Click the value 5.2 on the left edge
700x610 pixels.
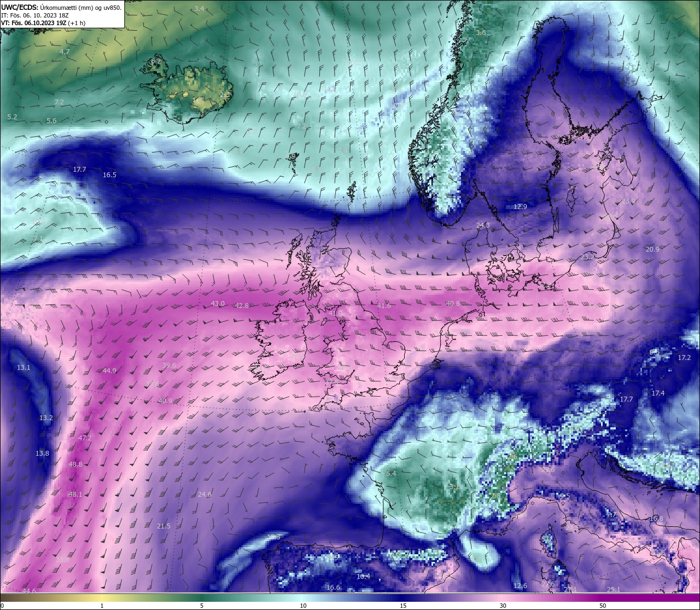(12, 117)
